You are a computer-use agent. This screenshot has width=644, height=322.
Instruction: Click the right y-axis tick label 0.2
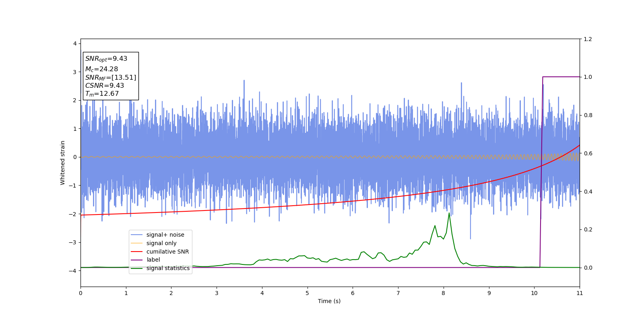(x=588, y=229)
